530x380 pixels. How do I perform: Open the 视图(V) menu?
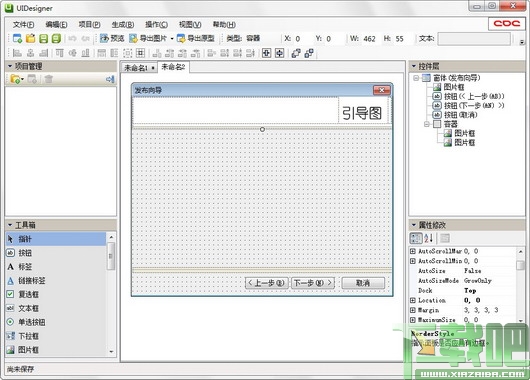tap(190, 25)
